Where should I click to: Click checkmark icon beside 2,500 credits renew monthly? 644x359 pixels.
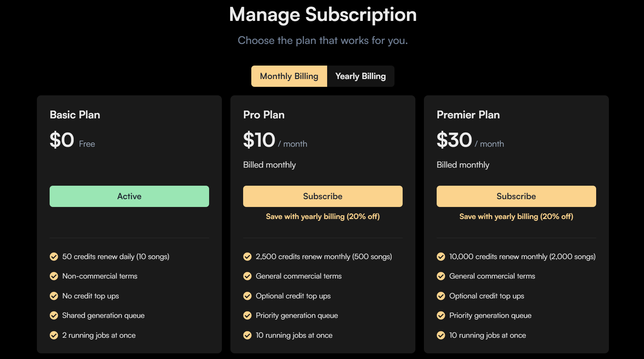[247, 257]
